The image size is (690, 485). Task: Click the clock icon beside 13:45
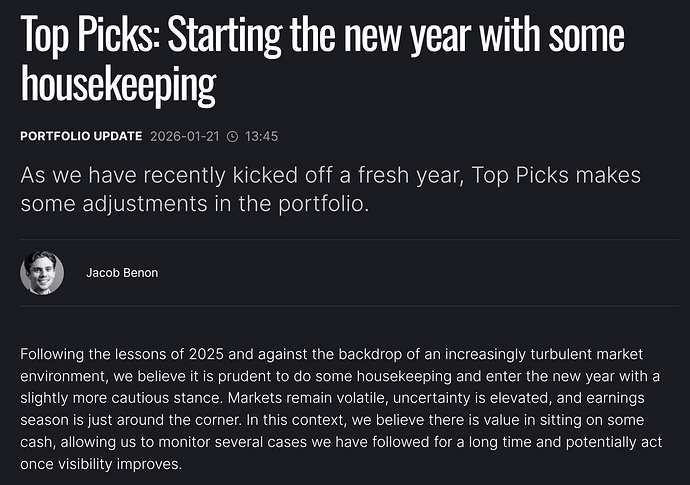tap(233, 136)
